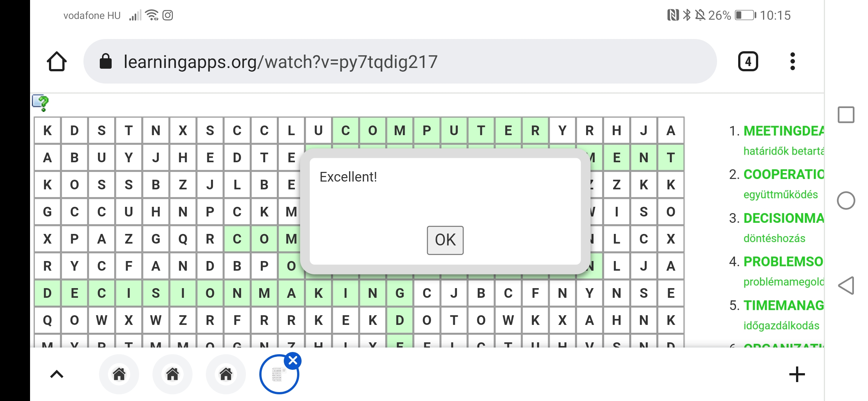Open the tab switcher showing 4 tabs
868x401 pixels.
tap(748, 62)
